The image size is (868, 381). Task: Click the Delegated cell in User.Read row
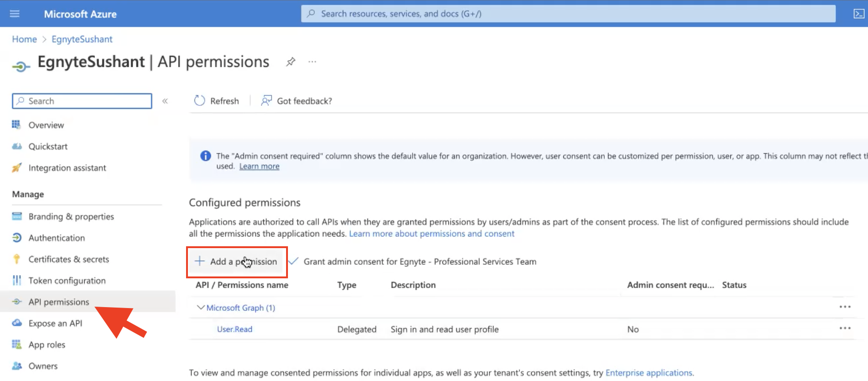pyautogui.click(x=357, y=329)
